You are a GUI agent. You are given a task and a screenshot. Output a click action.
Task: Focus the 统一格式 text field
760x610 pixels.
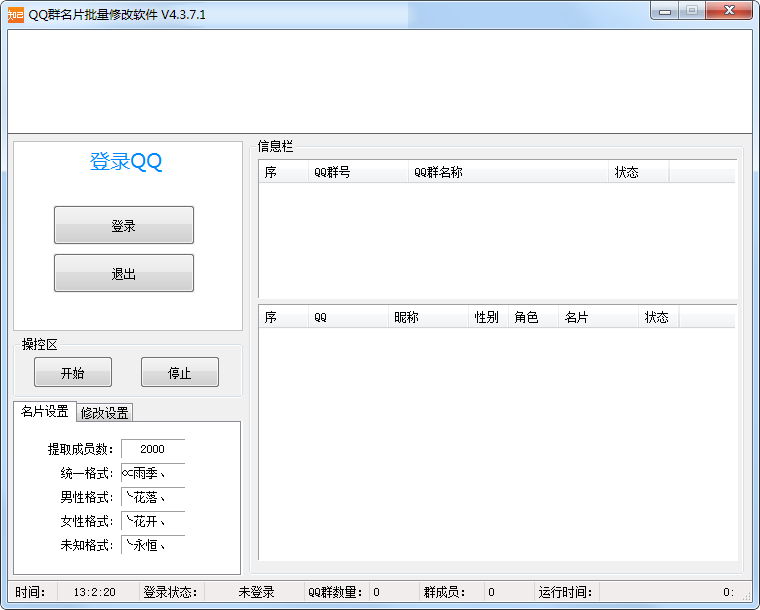point(153,474)
